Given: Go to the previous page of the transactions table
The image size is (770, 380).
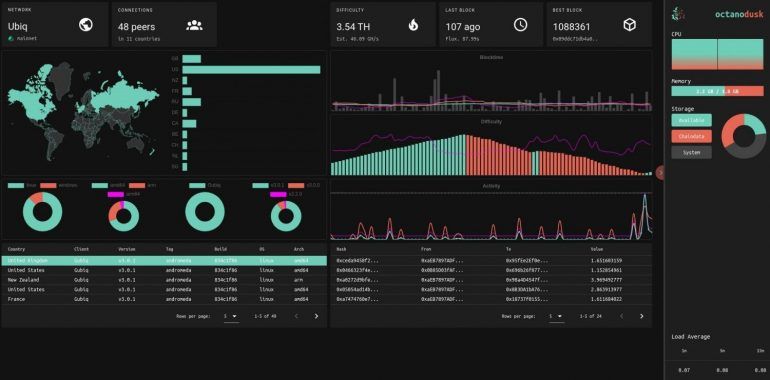Looking at the screenshot, I should (x=622, y=316).
